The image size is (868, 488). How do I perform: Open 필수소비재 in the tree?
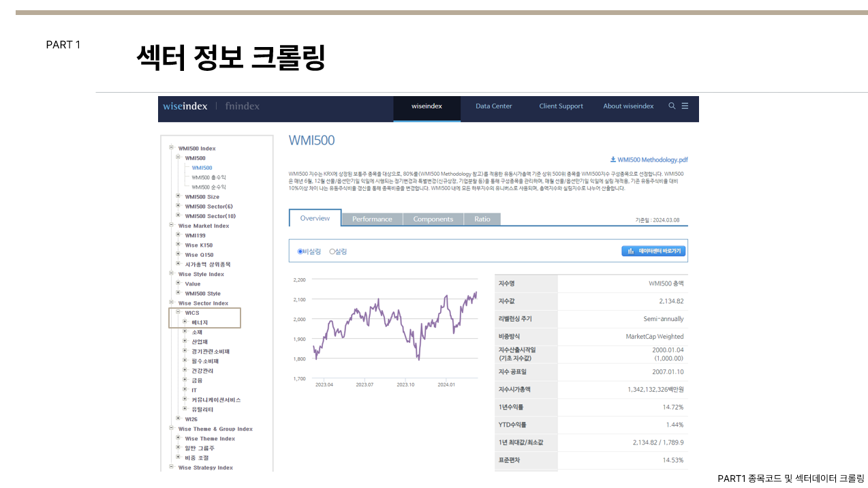pos(205,361)
